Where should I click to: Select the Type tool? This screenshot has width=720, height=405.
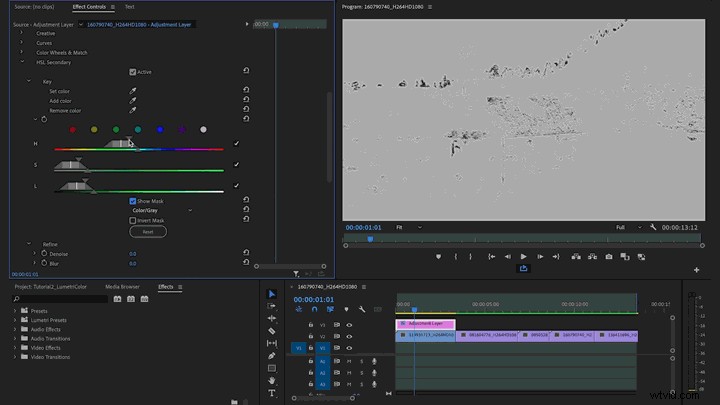coord(272,393)
